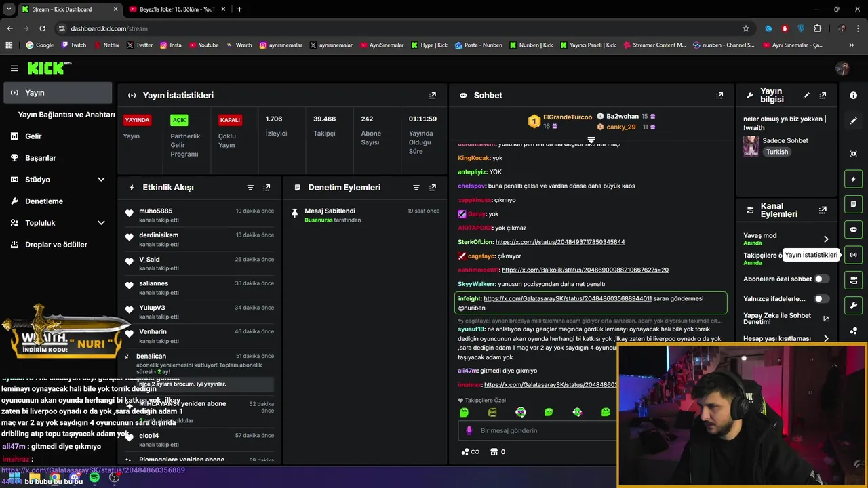Open Denetim Eylemleri filter options
This screenshot has width=868, height=488.
[416, 188]
